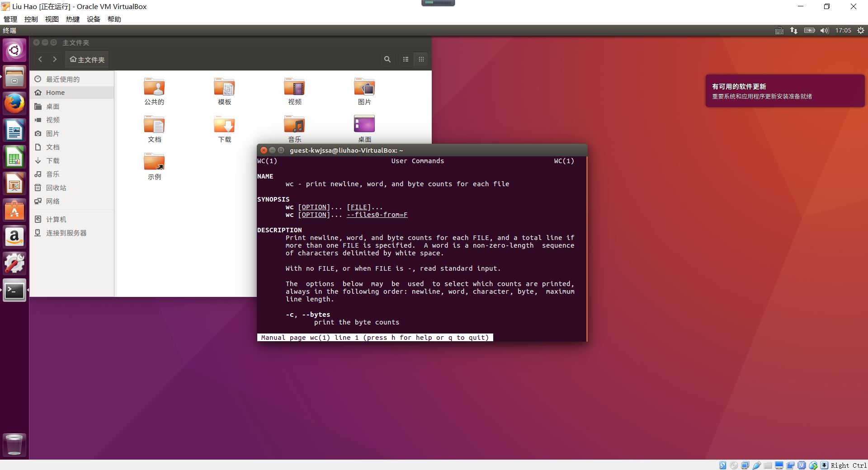Image resolution: width=868 pixels, height=470 pixels.
Task: Open VirtualBox 控制 menu
Action: tap(31, 19)
